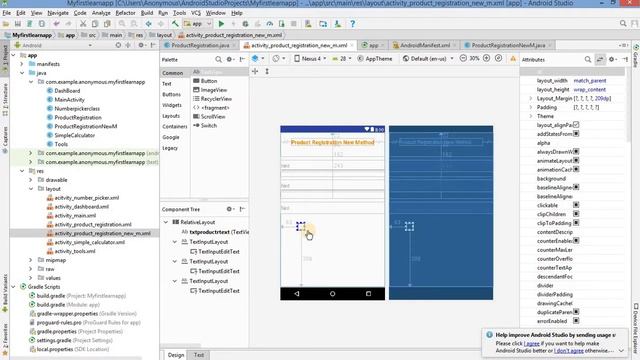The height and width of the screenshot is (360, 640).
Task: Click the design surface layers icon
Action: click(x=255, y=59)
